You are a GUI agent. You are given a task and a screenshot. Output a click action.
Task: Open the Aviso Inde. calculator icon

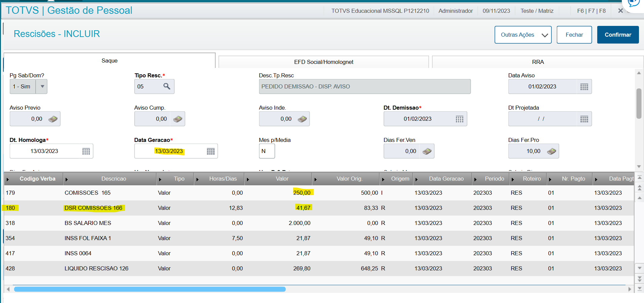(x=302, y=119)
